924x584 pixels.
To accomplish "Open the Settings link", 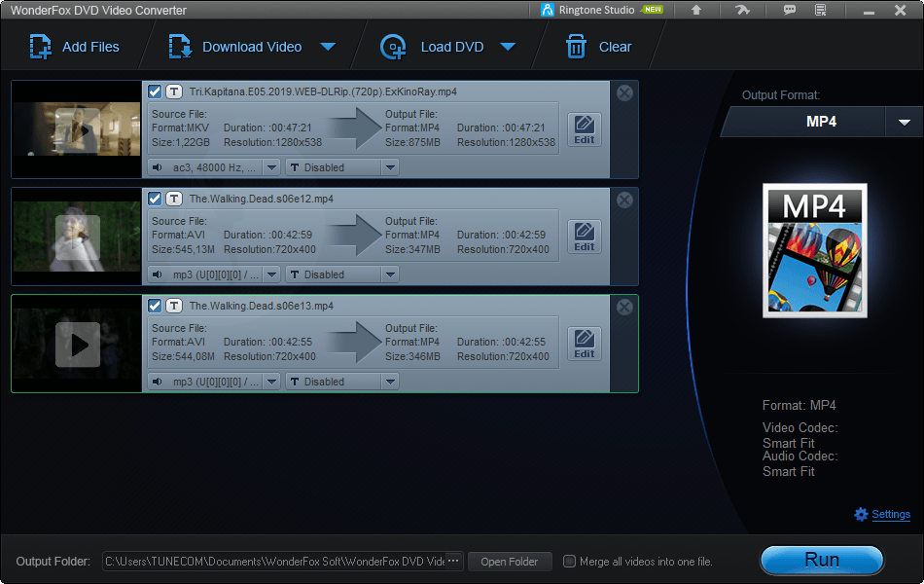I will [890, 514].
